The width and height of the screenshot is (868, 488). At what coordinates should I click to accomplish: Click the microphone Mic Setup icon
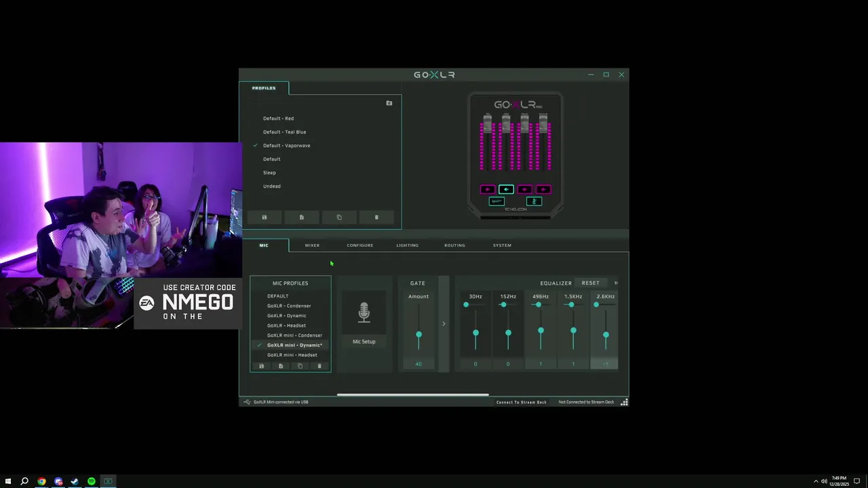tap(364, 312)
